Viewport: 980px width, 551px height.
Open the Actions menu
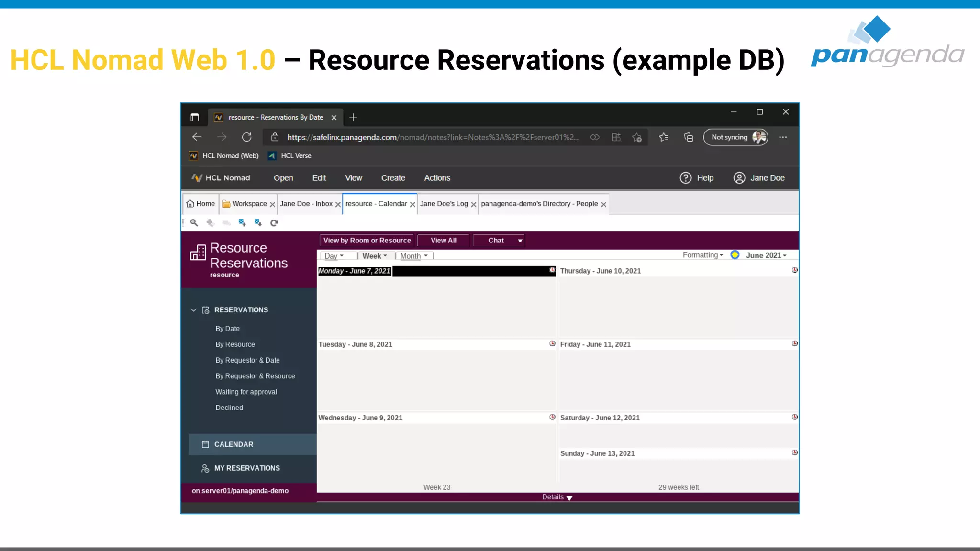[437, 178]
